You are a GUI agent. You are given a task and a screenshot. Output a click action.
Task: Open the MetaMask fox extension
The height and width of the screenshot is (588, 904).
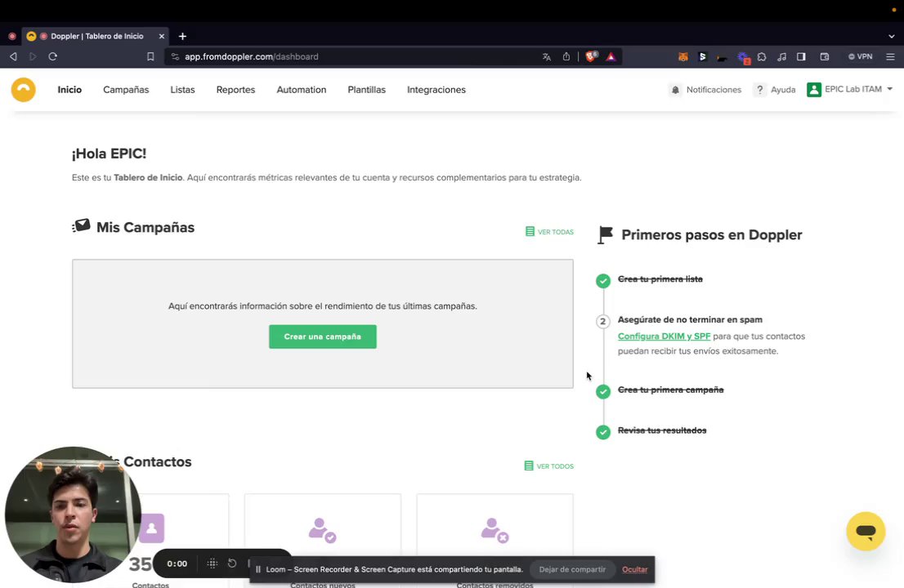683,56
